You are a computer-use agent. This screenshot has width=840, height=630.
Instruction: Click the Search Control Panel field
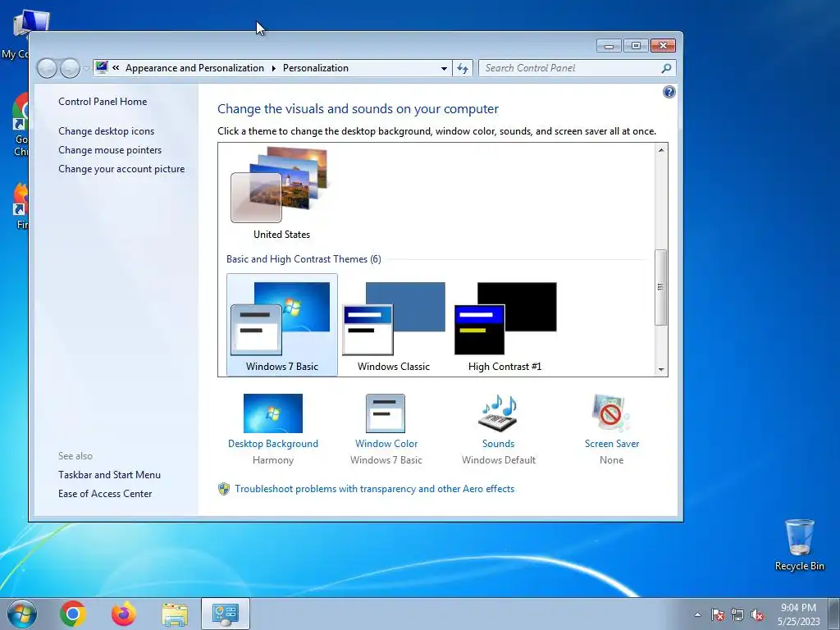click(x=577, y=68)
